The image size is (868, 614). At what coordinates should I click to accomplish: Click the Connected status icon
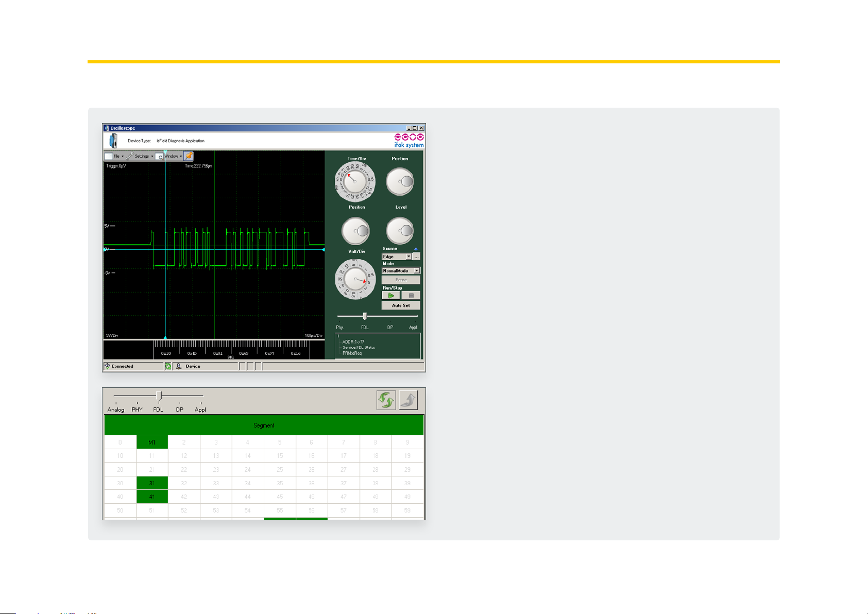pyautogui.click(x=108, y=366)
